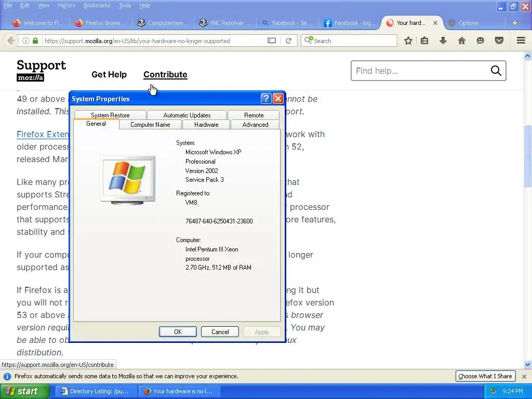Click the Support Mozilla logo

click(41, 70)
